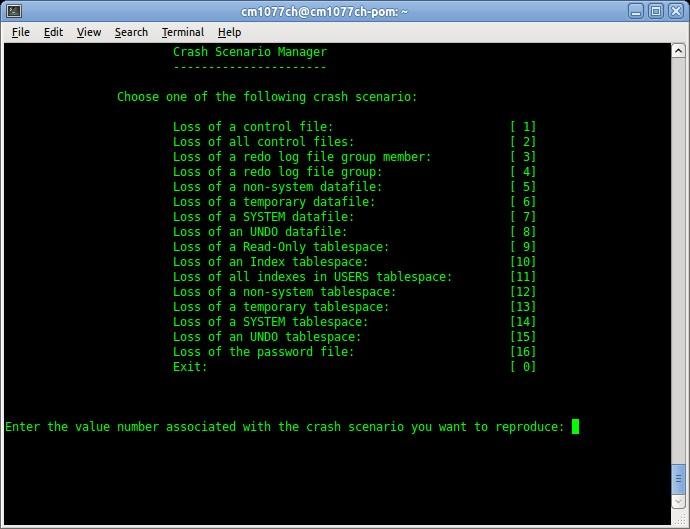The image size is (690, 529).
Task: Open the Search menu
Action: click(x=131, y=32)
